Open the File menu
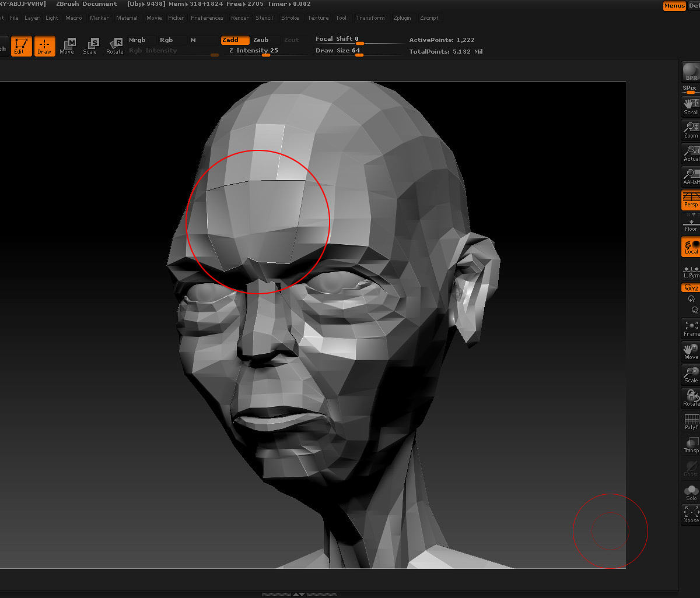This screenshot has height=598, width=700. point(14,18)
